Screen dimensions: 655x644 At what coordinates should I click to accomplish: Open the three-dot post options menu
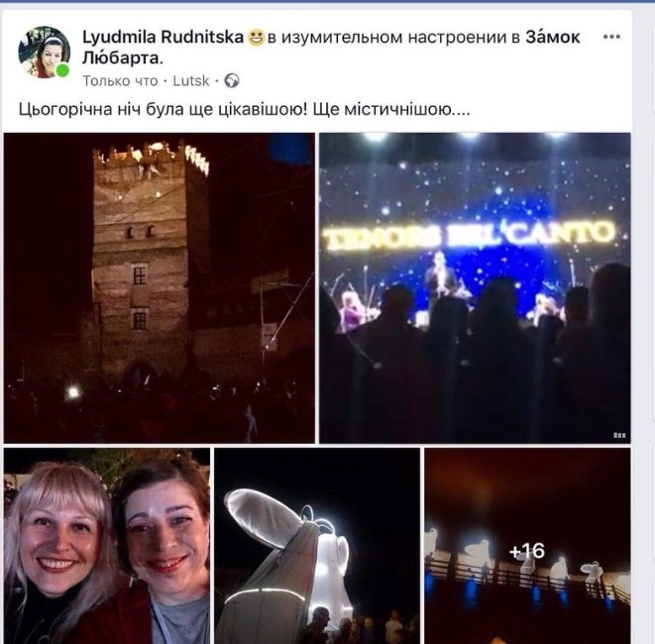(x=611, y=37)
